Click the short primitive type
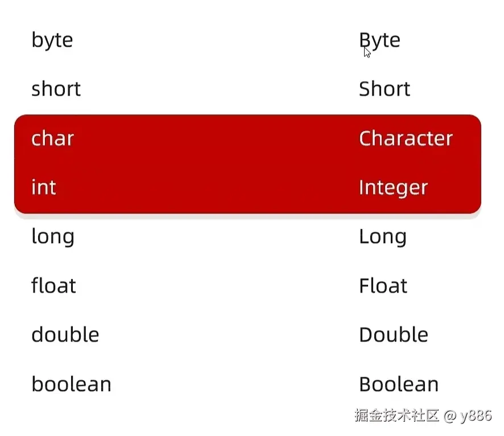504x436 pixels. (56, 88)
